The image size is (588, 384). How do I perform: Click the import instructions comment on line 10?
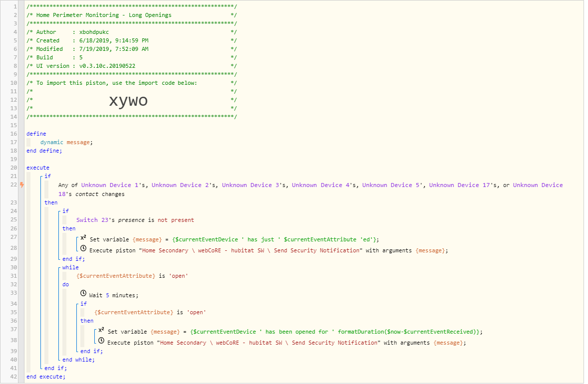tap(132, 83)
